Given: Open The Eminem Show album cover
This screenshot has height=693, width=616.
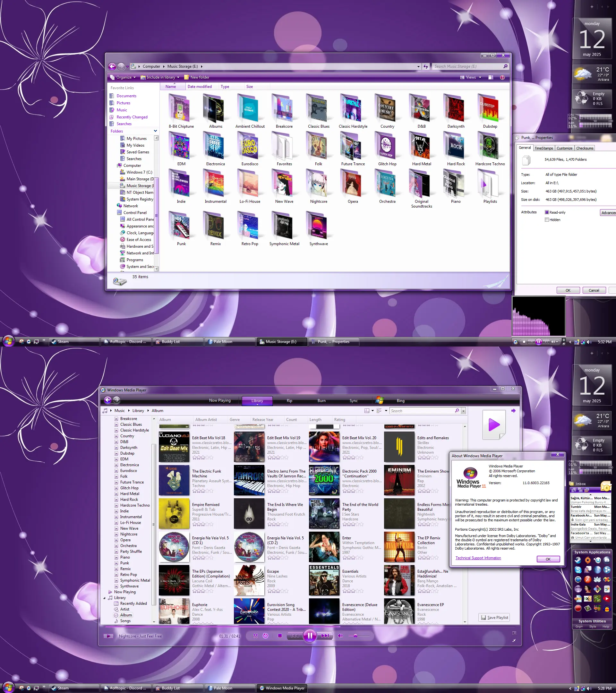Looking at the screenshot, I should pyautogui.click(x=399, y=480).
